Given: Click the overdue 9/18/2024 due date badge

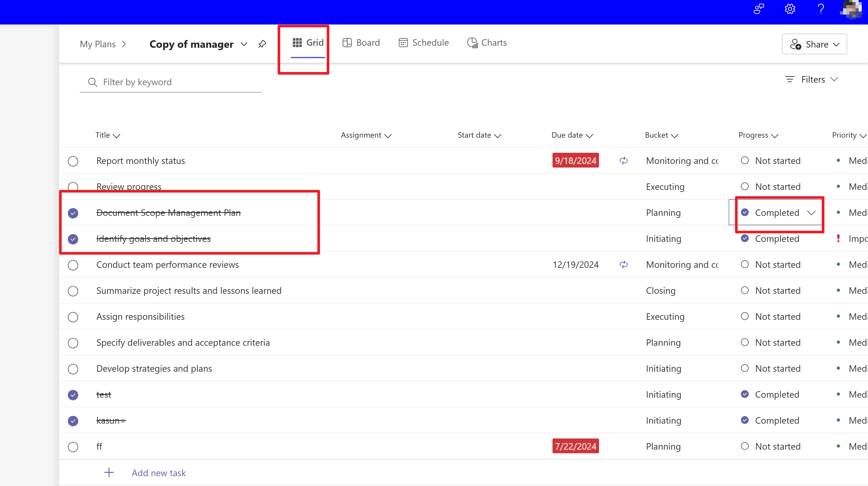Looking at the screenshot, I should [575, 161].
